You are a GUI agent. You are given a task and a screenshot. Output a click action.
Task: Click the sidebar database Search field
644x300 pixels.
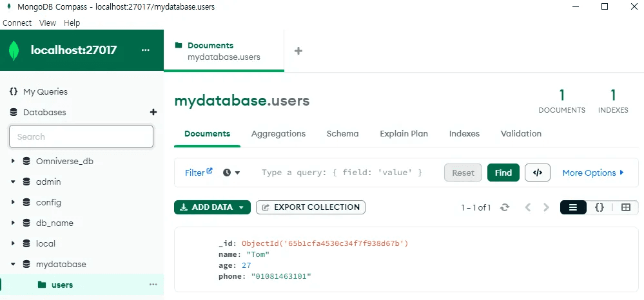[x=81, y=136]
